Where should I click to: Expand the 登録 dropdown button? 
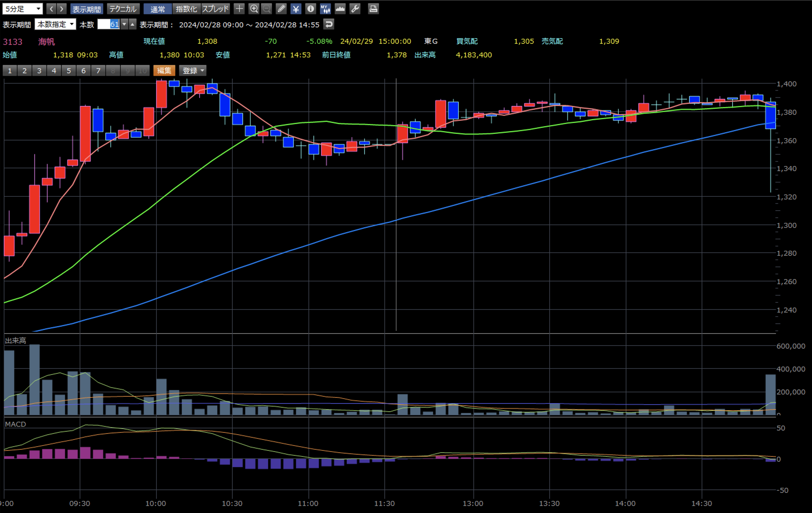193,70
